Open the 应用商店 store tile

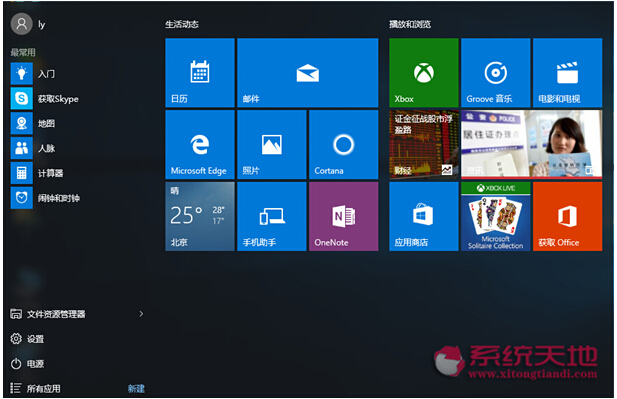424,216
